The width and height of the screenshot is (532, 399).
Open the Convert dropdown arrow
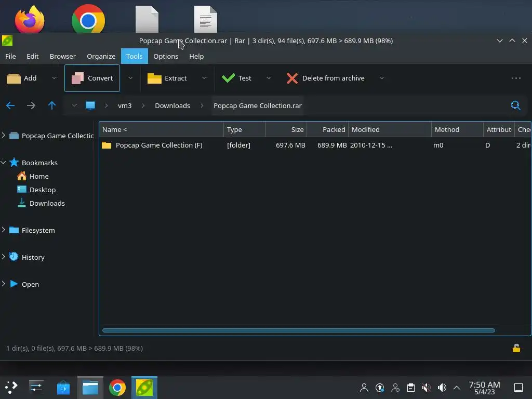(130, 78)
